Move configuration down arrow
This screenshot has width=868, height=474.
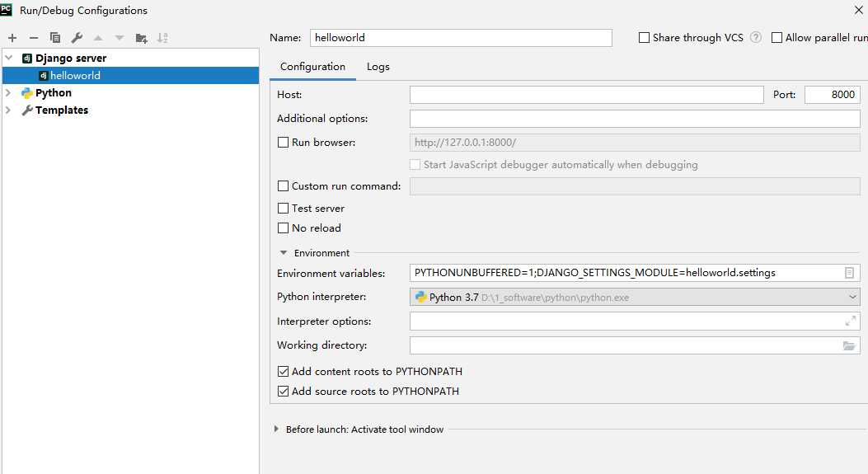coord(119,38)
